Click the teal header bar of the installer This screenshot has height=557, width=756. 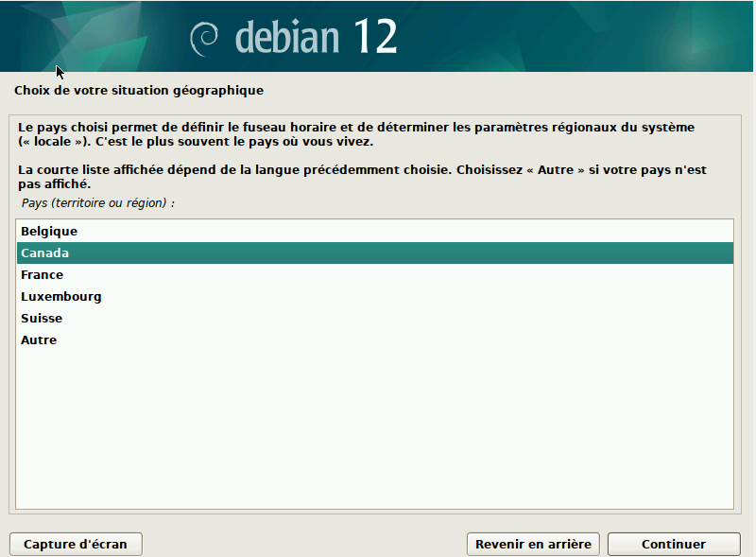click(567, 38)
